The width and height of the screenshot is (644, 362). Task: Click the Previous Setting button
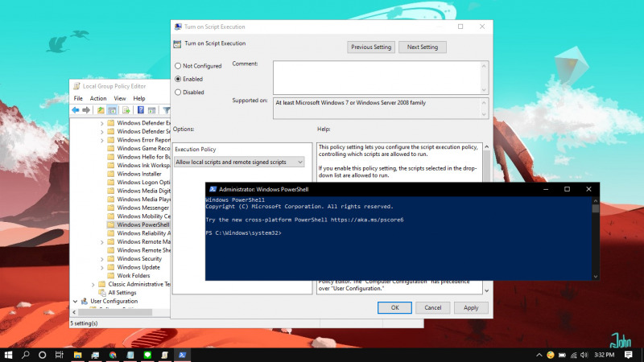pyautogui.click(x=371, y=47)
